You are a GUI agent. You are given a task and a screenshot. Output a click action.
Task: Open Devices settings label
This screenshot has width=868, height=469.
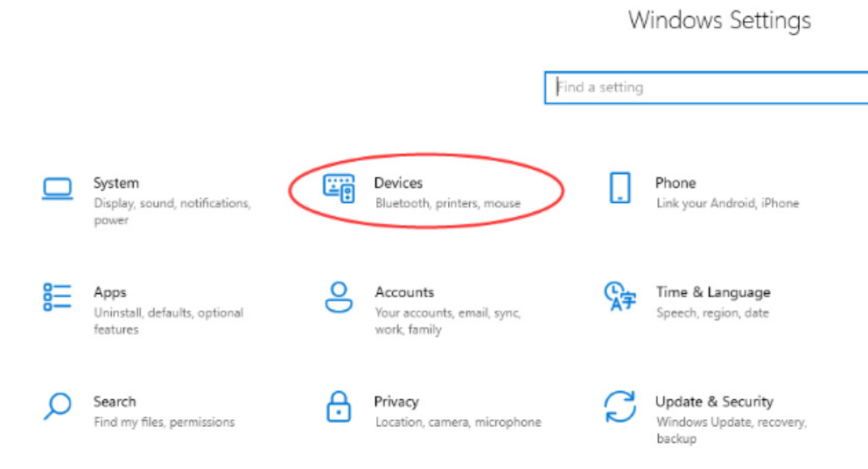coord(398,183)
